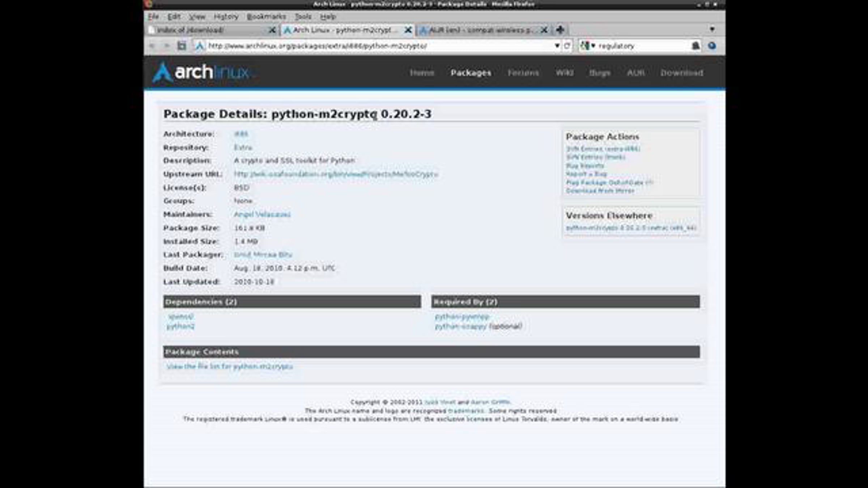This screenshot has width=868, height=488.
Task: Open the search engine selector dropdown arrow
Action: (x=593, y=46)
